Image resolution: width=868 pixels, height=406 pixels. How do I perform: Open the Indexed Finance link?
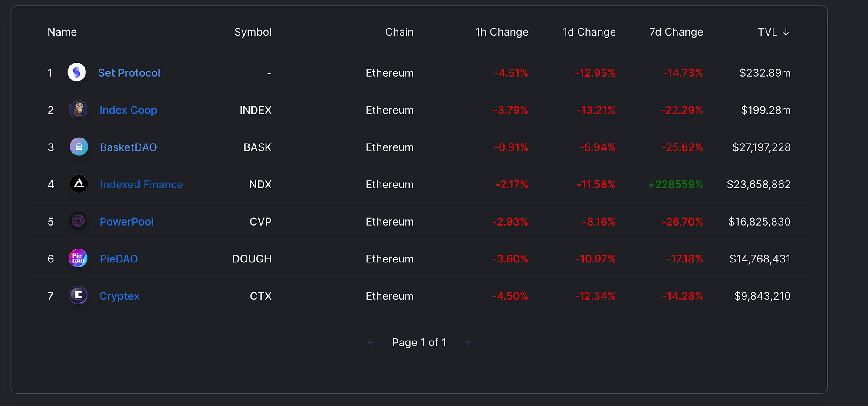(141, 184)
